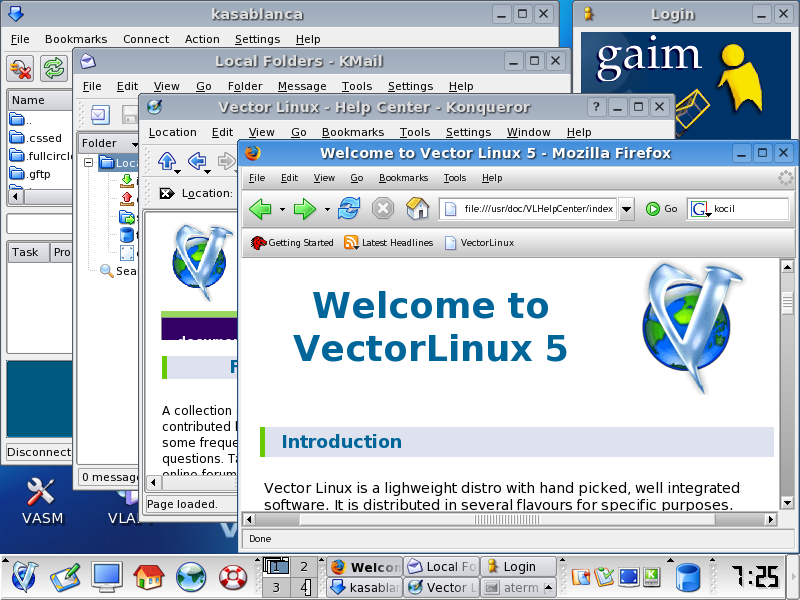
Task: Click the Reload icon in Firefox
Action: [x=349, y=209]
